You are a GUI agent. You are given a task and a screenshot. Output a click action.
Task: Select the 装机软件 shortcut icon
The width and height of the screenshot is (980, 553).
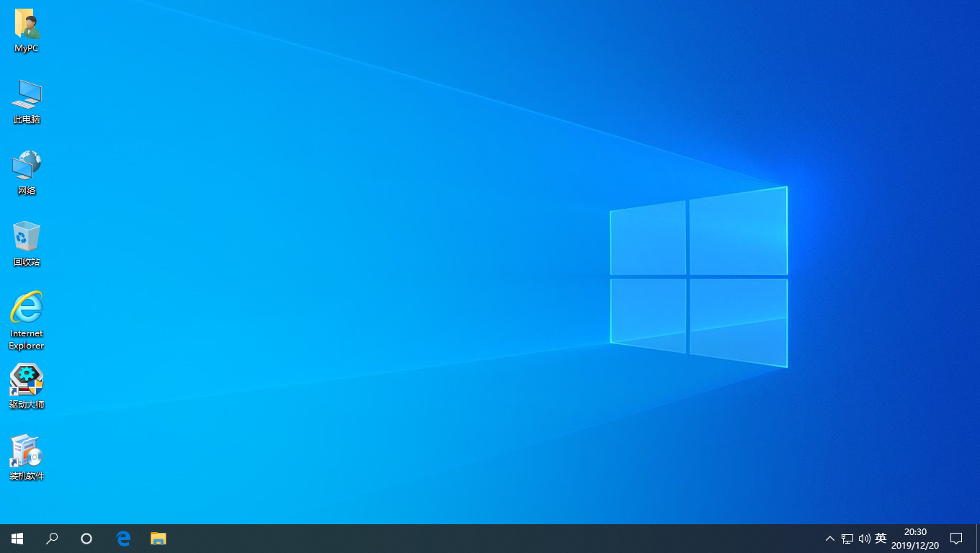point(27,450)
